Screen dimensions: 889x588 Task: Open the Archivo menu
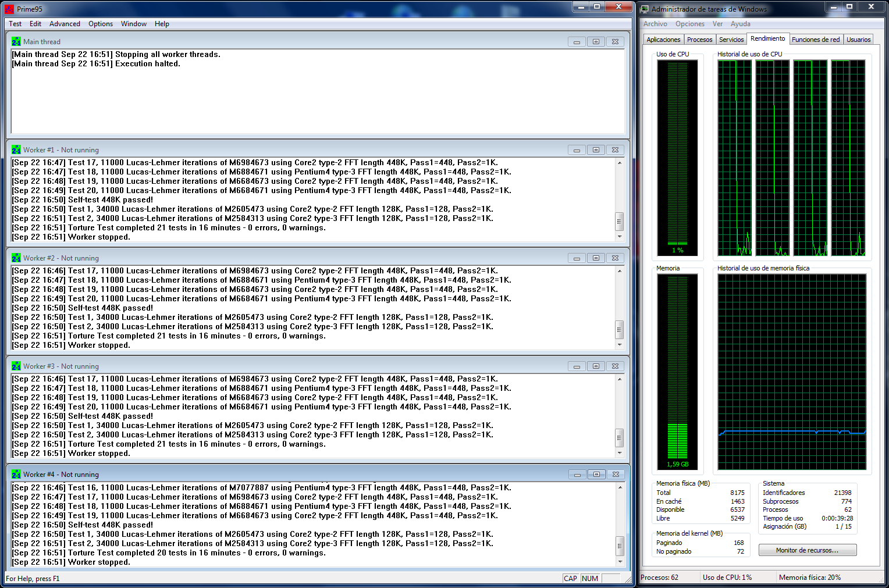point(655,24)
